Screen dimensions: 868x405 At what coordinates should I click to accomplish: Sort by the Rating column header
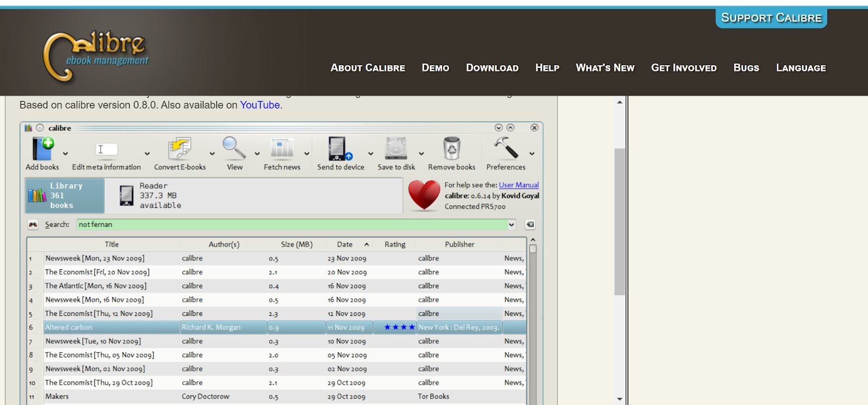click(x=395, y=245)
